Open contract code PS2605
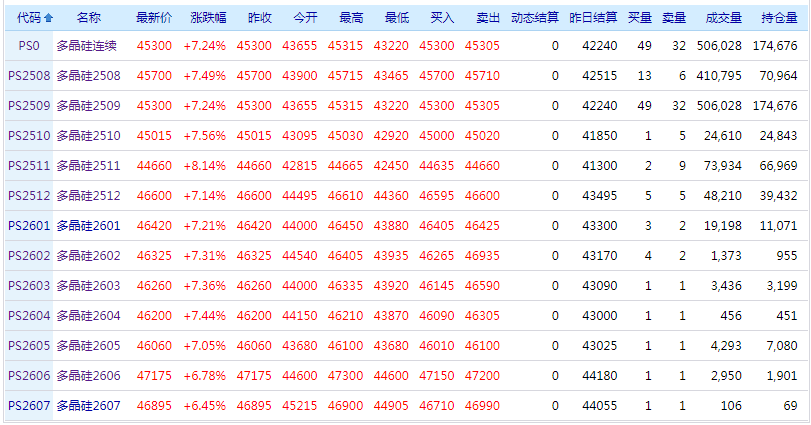Image resolution: width=811 pixels, height=425 pixels. point(29,345)
